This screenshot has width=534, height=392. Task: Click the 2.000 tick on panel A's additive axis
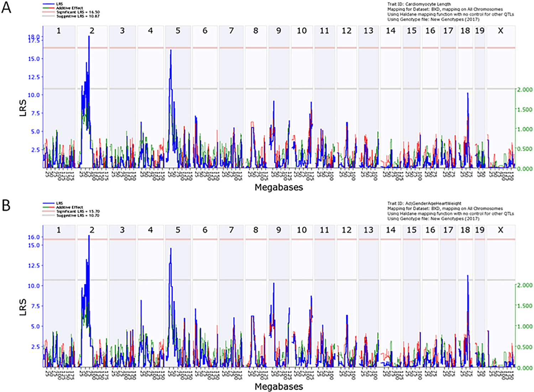(x=525, y=90)
